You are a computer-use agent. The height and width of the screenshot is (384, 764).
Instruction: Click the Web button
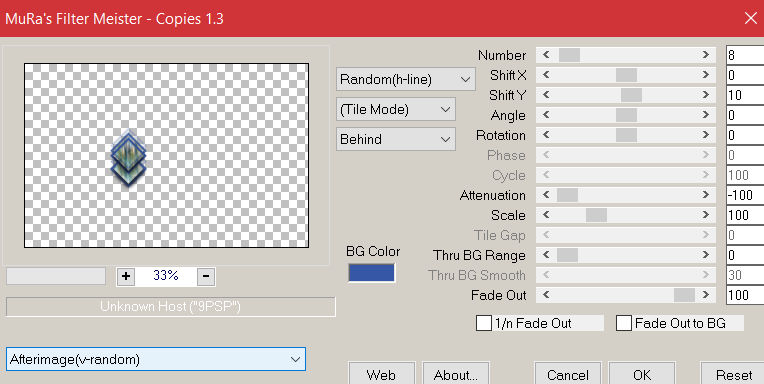tap(382, 374)
